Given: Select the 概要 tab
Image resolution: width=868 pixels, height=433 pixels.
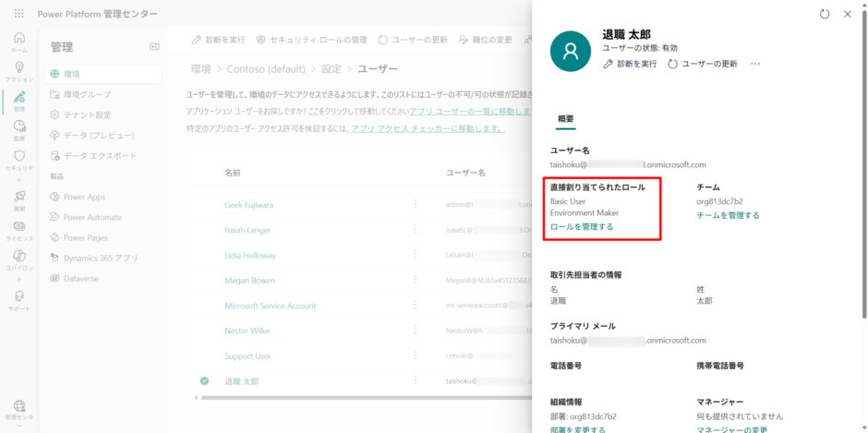Looking at the screenshot, I should pos(566,120).
